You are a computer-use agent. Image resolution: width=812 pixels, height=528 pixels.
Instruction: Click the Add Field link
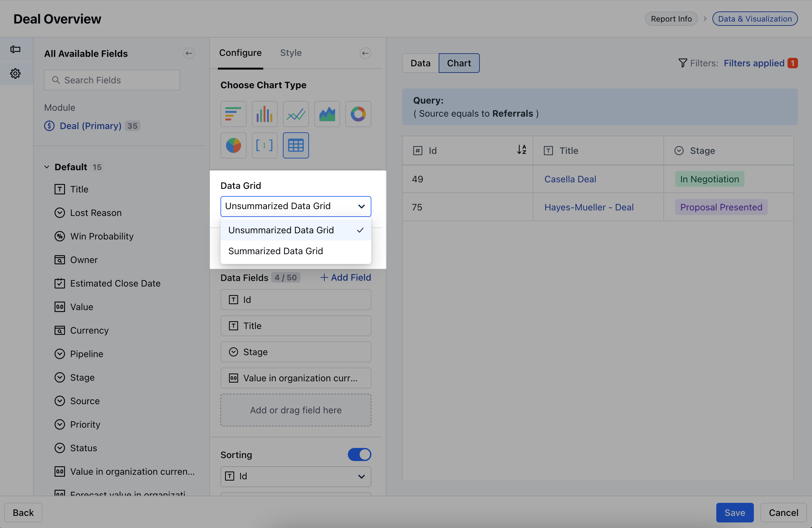(x=345, y=277)
